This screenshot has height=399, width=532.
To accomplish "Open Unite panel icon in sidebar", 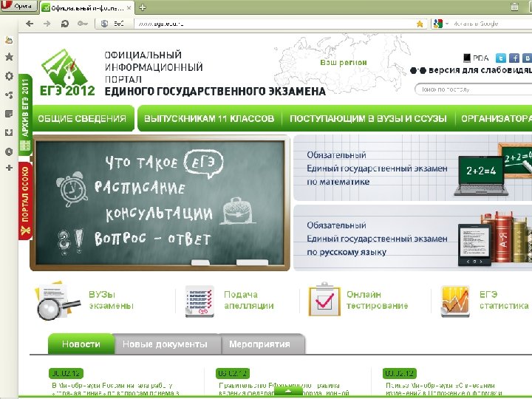I will point(9,95).
